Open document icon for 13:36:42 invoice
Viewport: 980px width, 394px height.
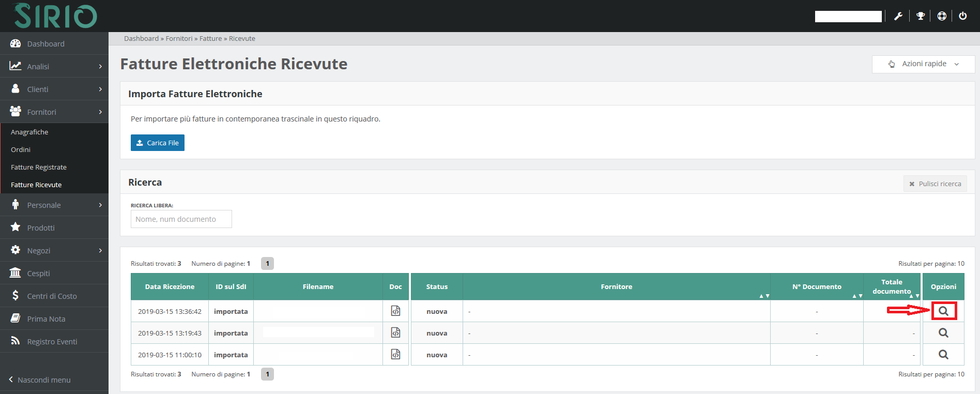(395, 311)
